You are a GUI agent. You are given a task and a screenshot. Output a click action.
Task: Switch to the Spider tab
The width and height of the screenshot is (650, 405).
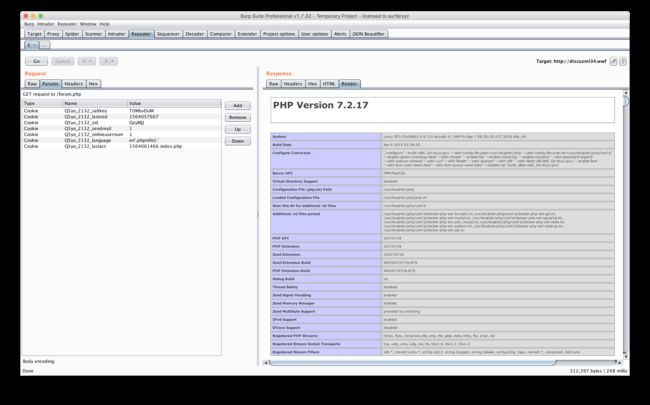pyautogui.click(x=72, y=34)
